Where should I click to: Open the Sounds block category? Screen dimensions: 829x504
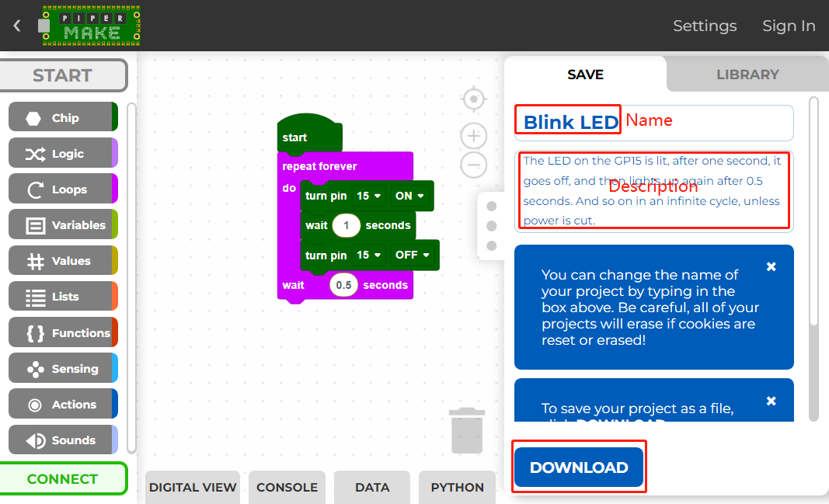coord(63,440)
